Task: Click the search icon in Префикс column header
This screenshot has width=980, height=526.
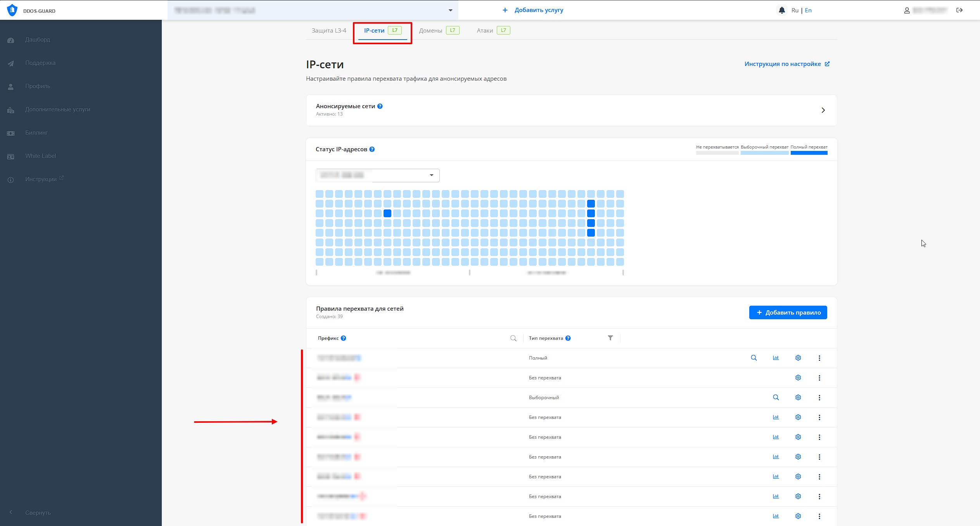Action: click(x=513, y=338)
